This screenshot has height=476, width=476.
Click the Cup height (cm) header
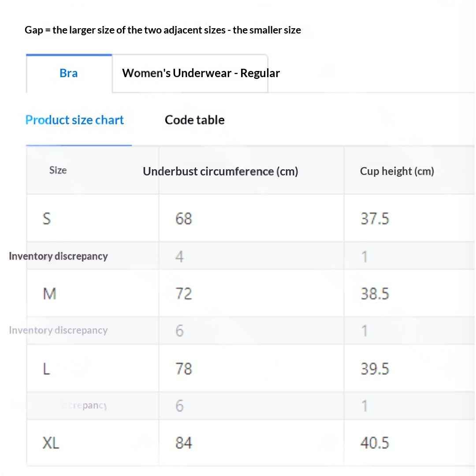(x=397, y=171)
